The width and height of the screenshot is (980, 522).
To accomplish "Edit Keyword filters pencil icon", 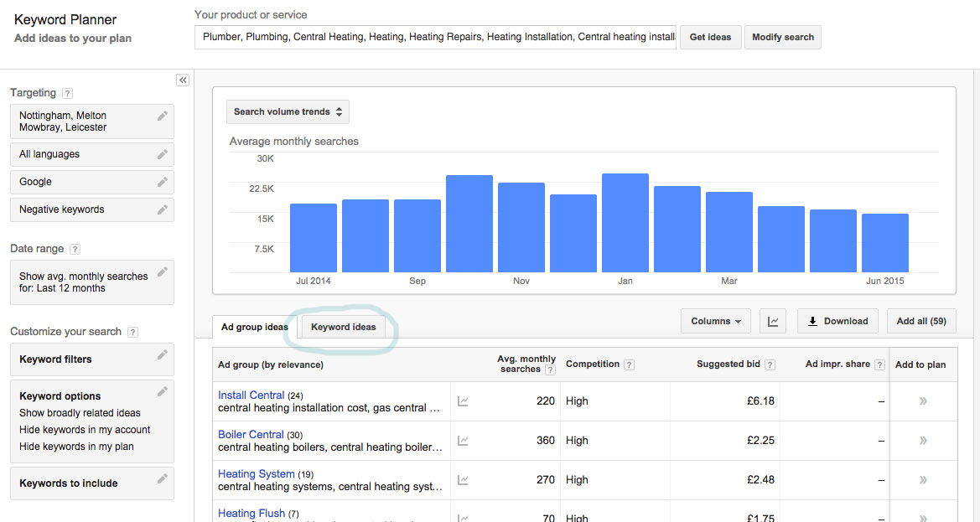I will [163, 354].
